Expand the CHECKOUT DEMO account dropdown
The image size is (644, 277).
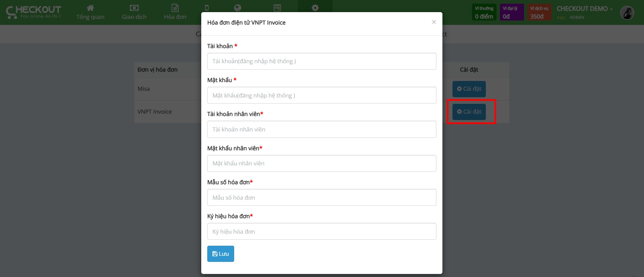pos(585,9)
